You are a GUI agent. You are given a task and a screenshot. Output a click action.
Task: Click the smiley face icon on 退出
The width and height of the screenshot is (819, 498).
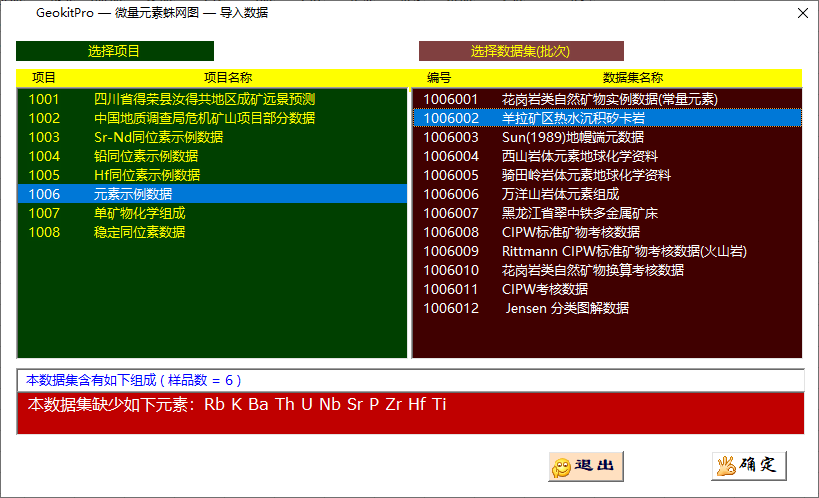pyautogui.click(x=562, y=467)
